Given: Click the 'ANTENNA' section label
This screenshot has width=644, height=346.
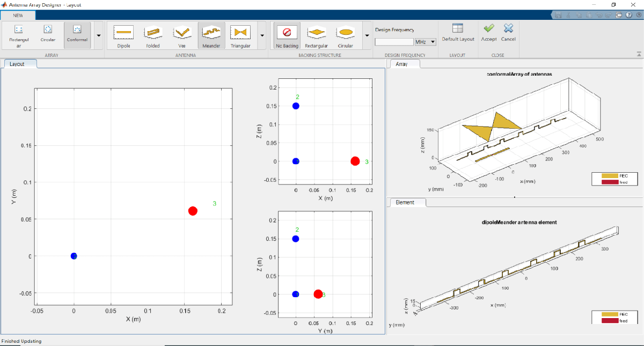Looking at the screenshot, I should [x=186, y=55].
